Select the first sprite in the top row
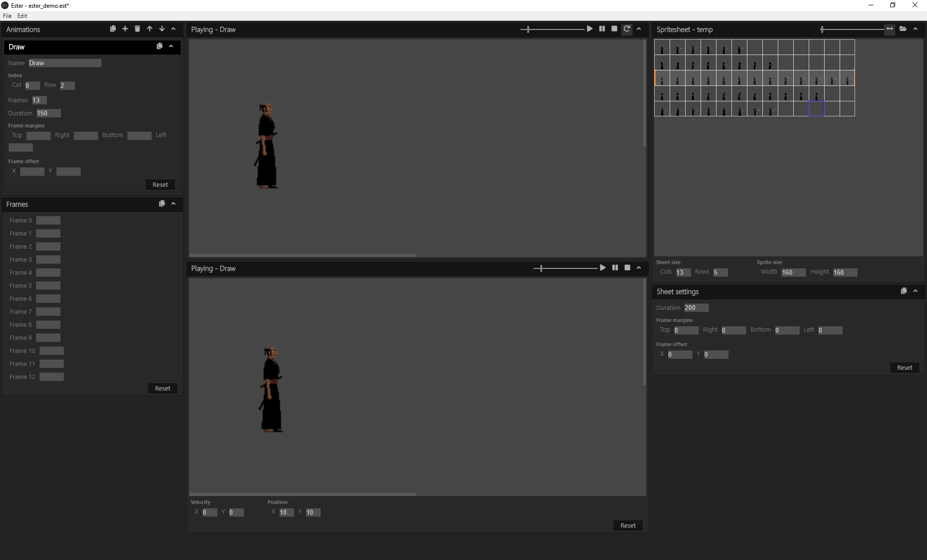Image resolution: width=927 pixels, height=560 pixels. pos(662,47)
